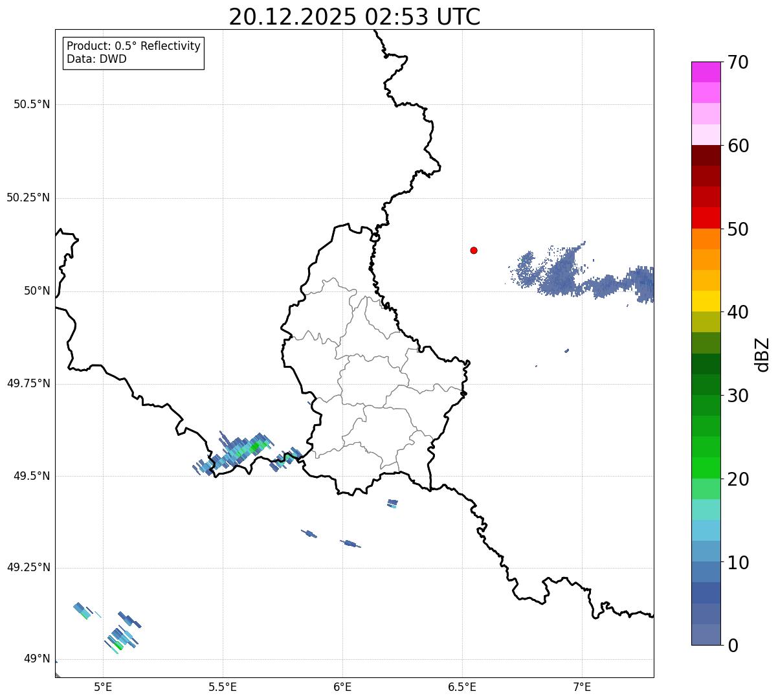
Task: Select the bright red swatch above 50
Action: pos(706,218)
